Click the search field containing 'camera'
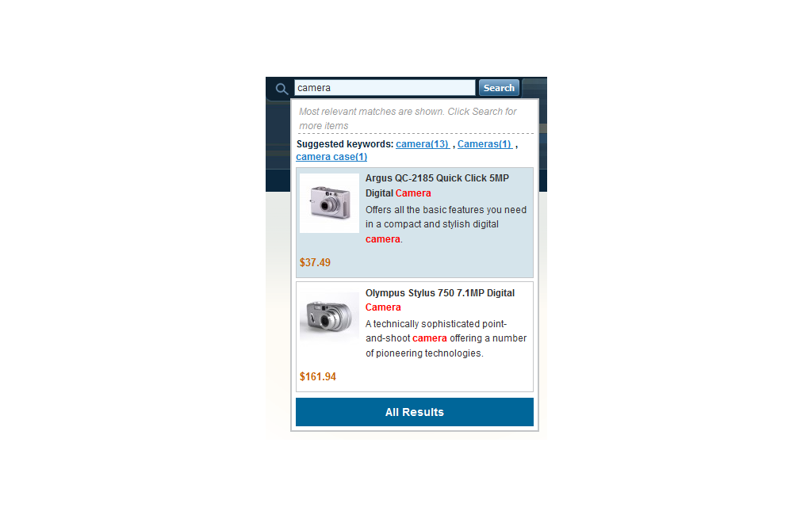 (385, 87)
